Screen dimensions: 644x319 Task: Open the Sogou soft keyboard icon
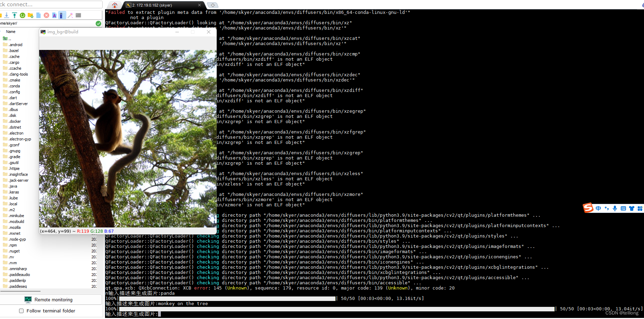click(x=623, y=208)
